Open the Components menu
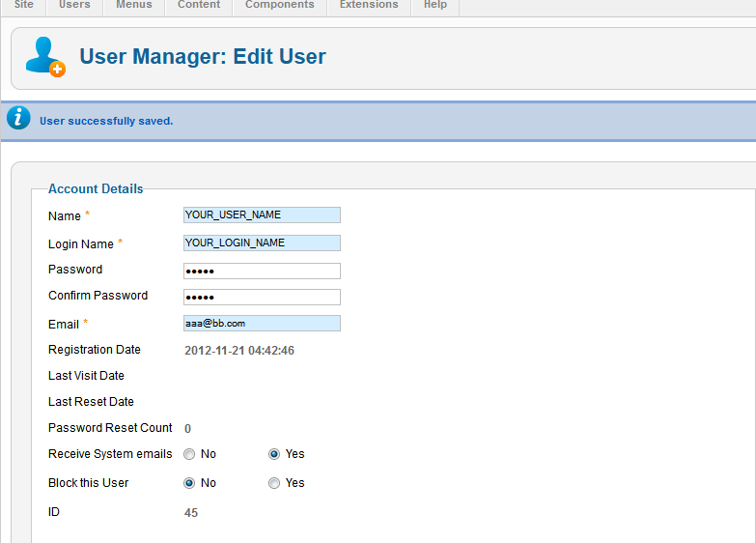The height and width of the screenshot is (543, 756). (x=279, y=6)
